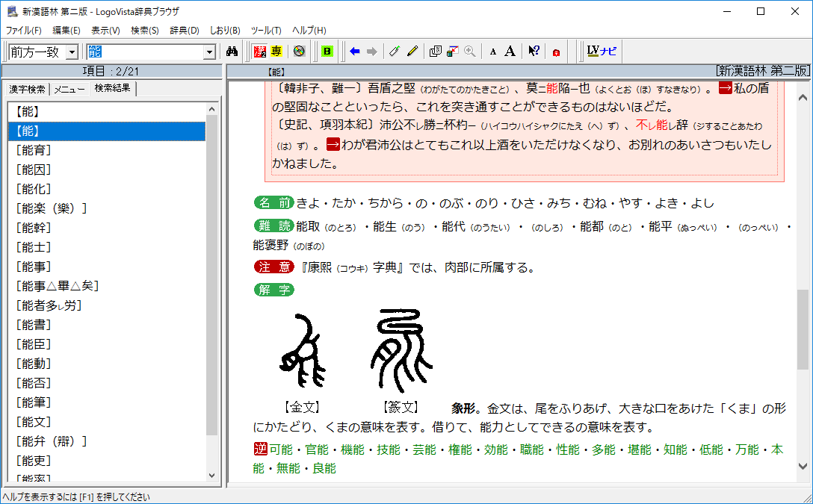The image size is (813, 504).
Task: Increase text size with large A
Action: coord(510,52)
